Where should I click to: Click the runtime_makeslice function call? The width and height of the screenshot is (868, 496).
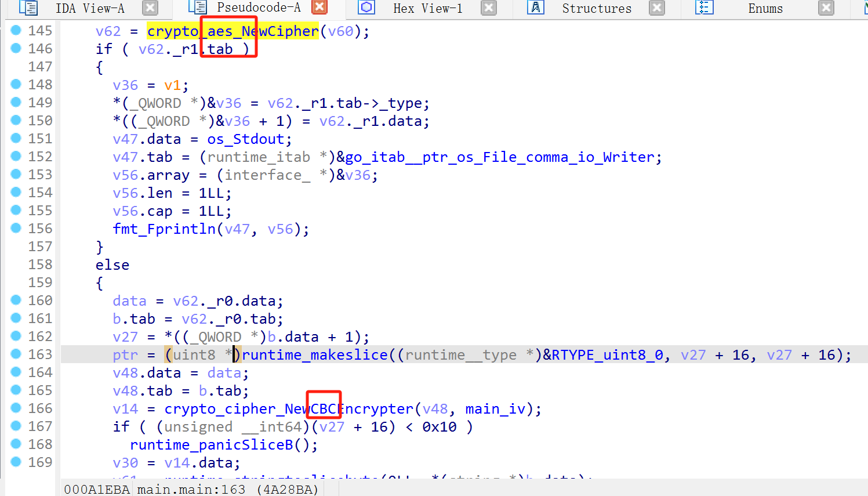click(315, 355)
